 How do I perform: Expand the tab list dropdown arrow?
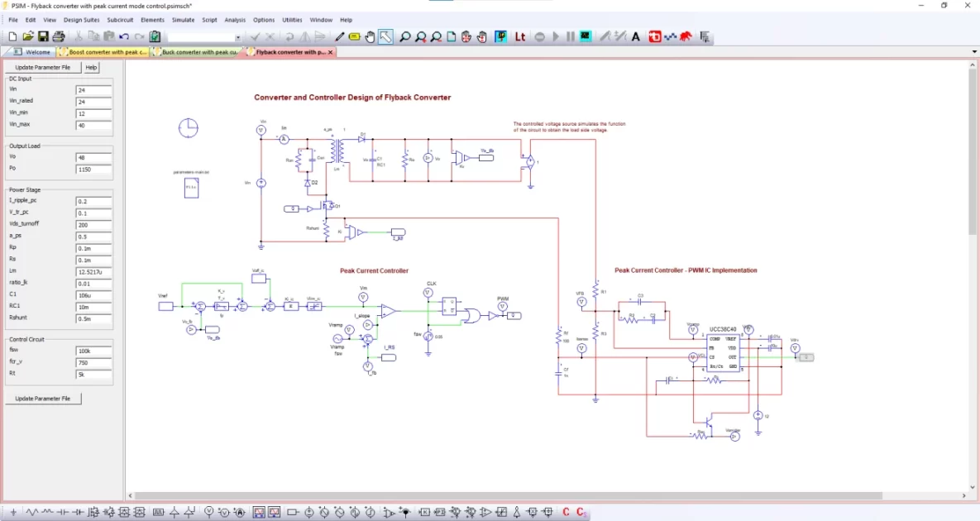(x=974, y=52)
